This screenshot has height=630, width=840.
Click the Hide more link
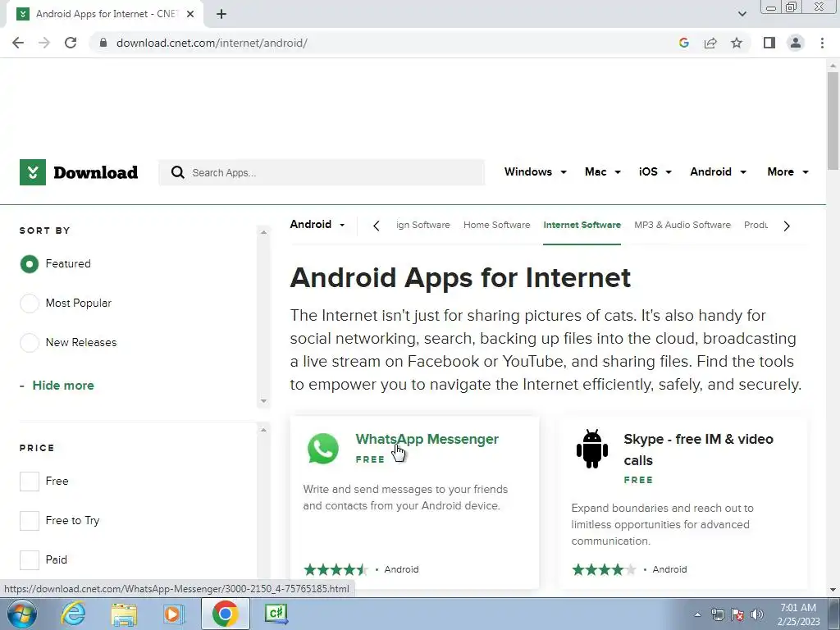pyautogui.click(x=62, y=386)
